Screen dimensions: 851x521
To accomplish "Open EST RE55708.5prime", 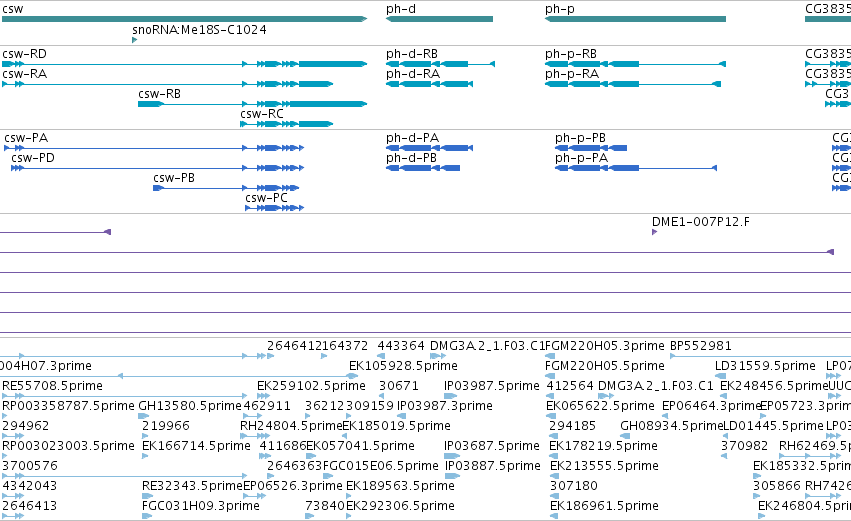I will pos(53,386).
